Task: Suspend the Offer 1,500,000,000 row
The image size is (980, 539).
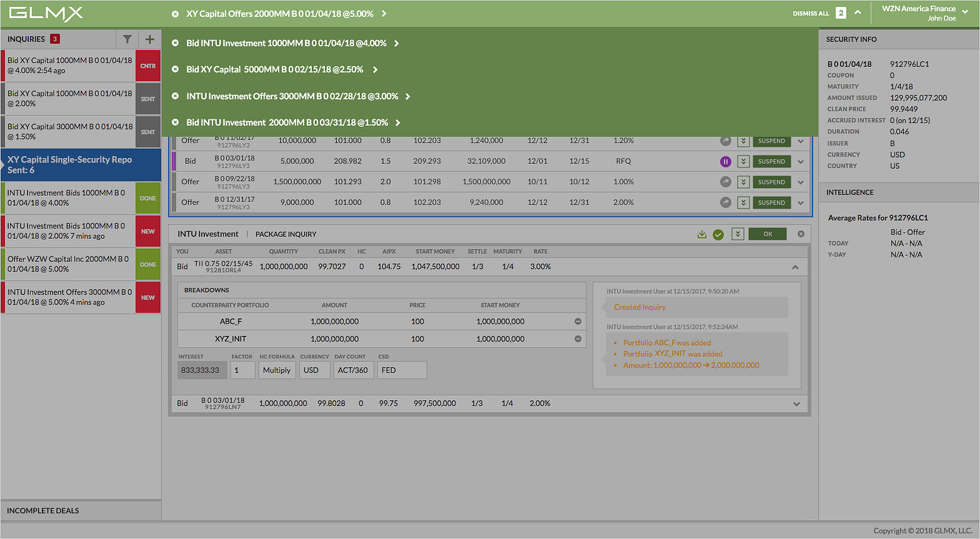Action: [772, 182]
